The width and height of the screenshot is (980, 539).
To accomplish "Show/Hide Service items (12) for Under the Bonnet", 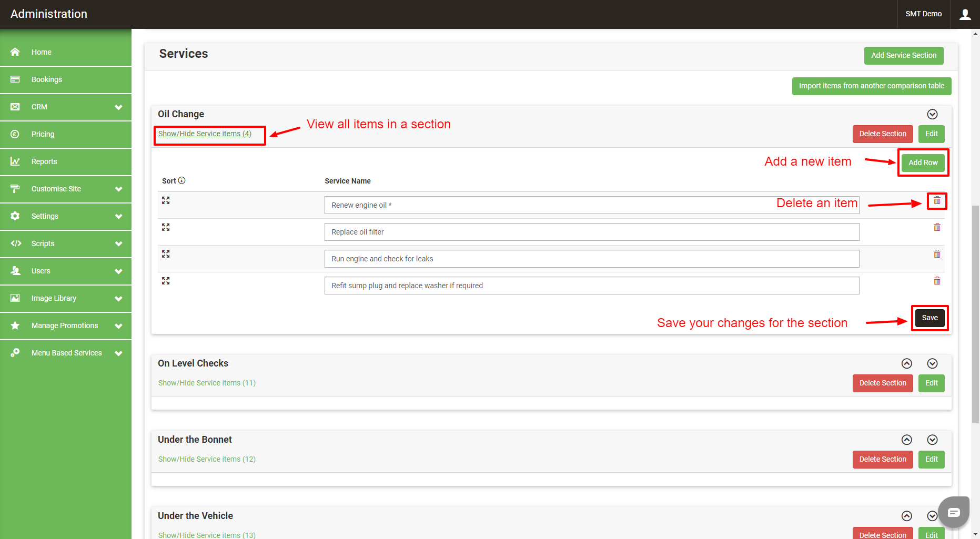I will pos(207,459).
